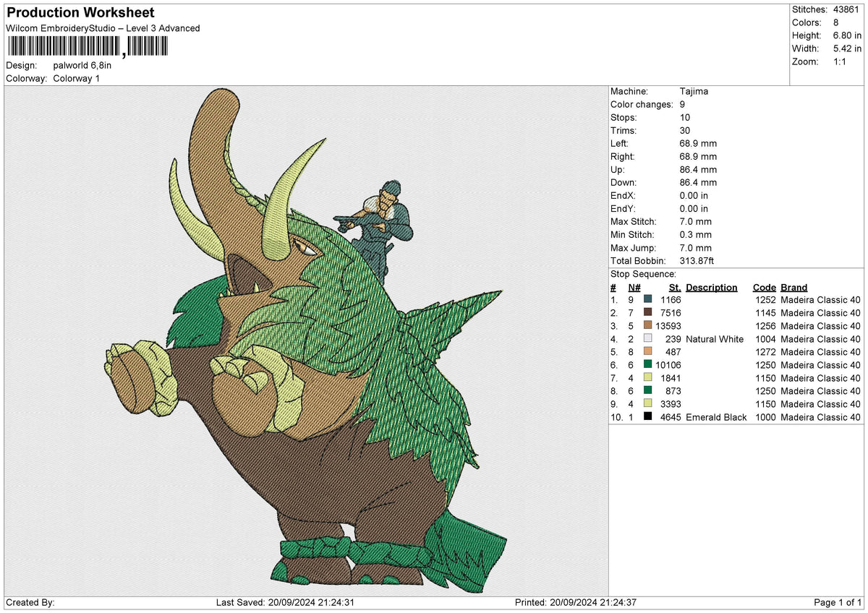Image resolution: width=868 pixels, height=613 pixels.
Task: Click stitch count '10106' in row 6
Action: (668, 365)
